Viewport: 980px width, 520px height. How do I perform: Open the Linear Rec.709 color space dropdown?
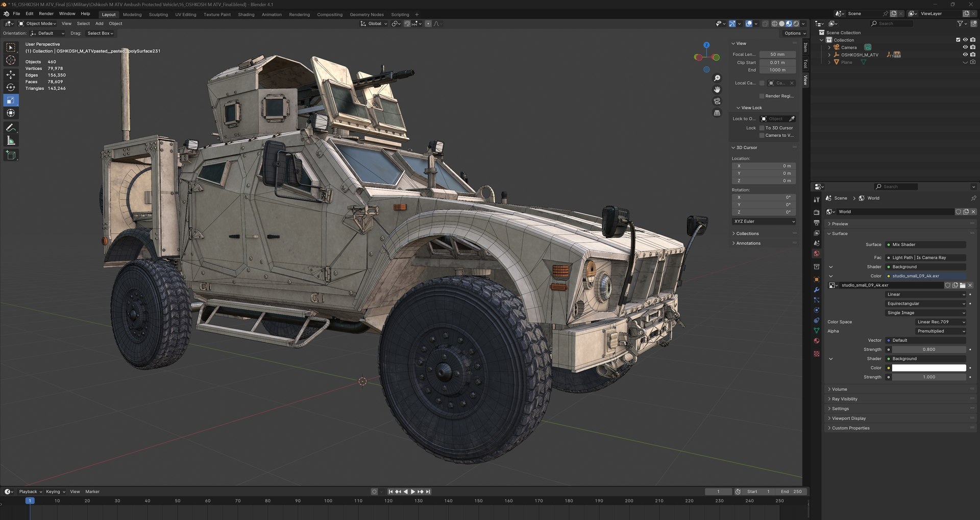click(941, 322)
